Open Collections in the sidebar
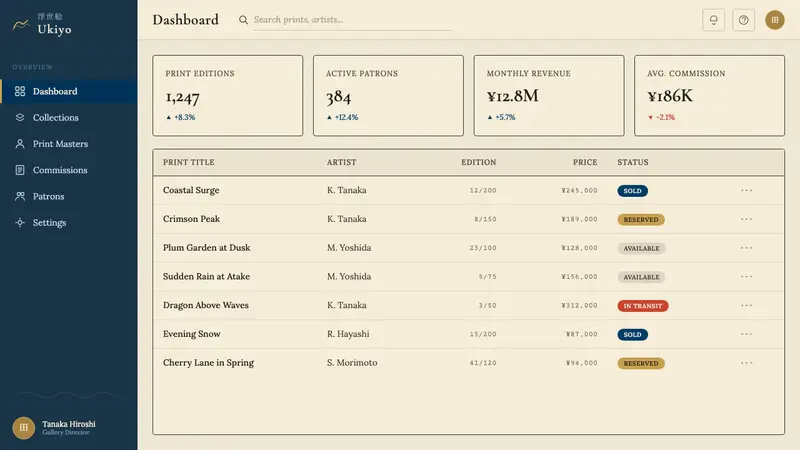800x450 pixels. [x=68, y=117]
